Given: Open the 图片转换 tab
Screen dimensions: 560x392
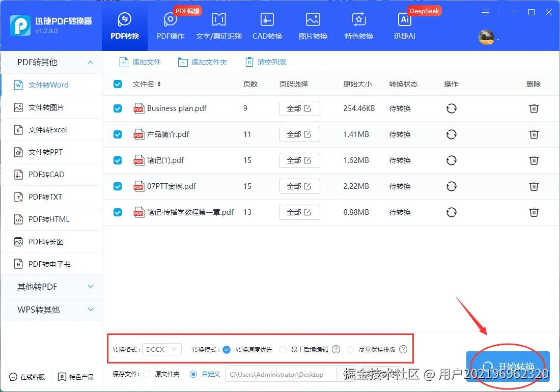Looking at the screenshot, I should tap(313, 25).
